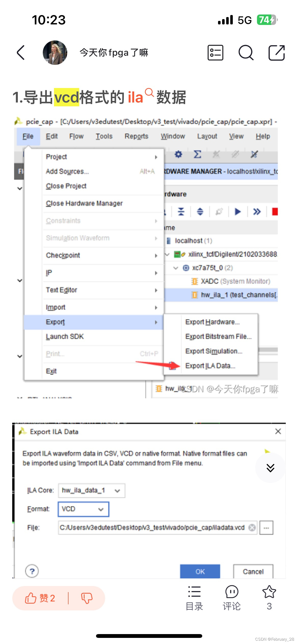Click OK in Export ILA Data dialog

200,571
